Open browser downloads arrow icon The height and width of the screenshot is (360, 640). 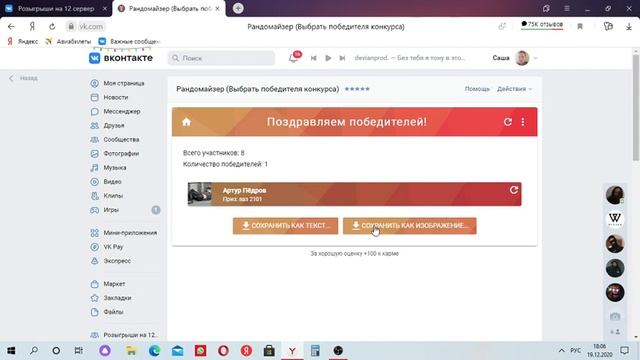coord(629,27)
